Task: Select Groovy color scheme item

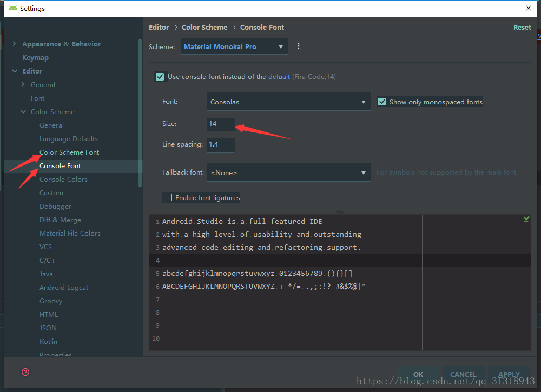Action: (x=51, y=301)
